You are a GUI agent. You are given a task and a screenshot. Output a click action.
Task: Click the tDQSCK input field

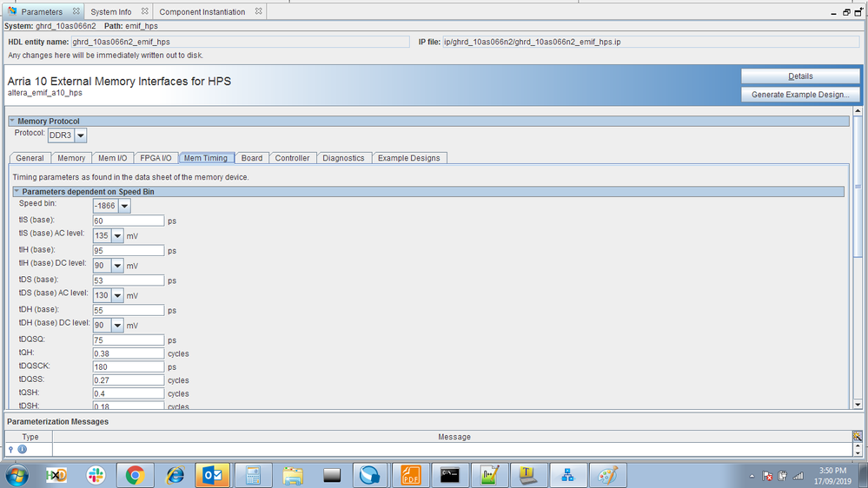129,366
